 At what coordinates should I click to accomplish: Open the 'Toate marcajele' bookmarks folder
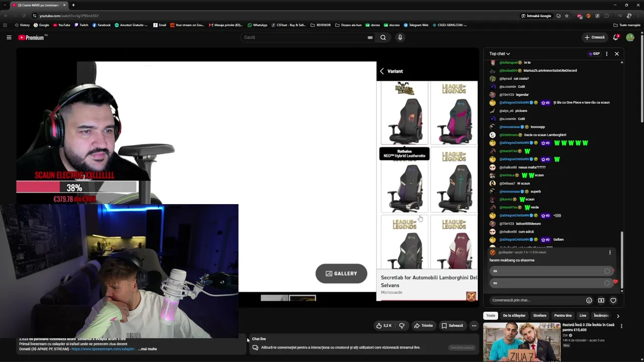point(627,25)
